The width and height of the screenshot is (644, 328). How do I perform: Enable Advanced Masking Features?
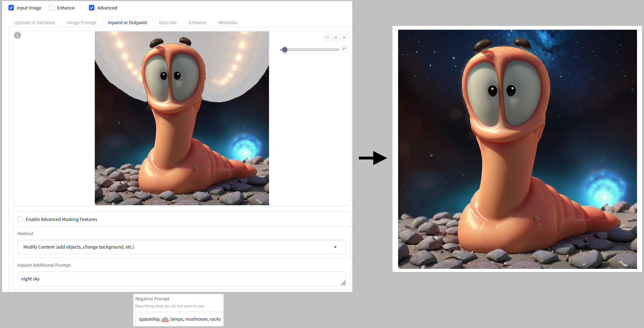20,219
